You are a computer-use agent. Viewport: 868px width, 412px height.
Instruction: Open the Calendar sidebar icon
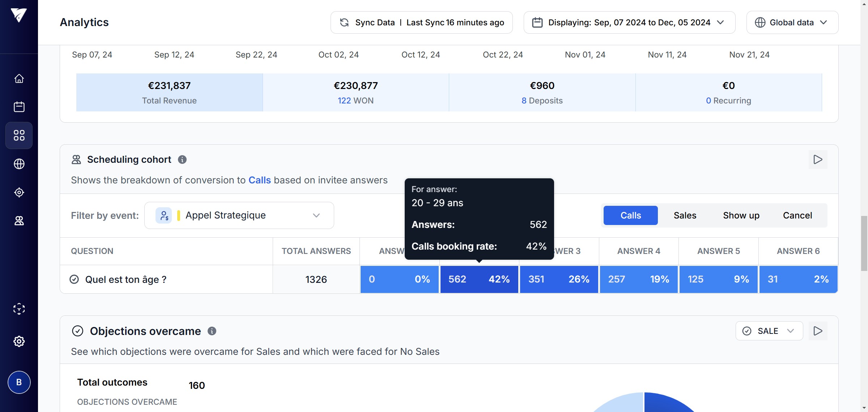pyautogui.click(x=19, y=107)
